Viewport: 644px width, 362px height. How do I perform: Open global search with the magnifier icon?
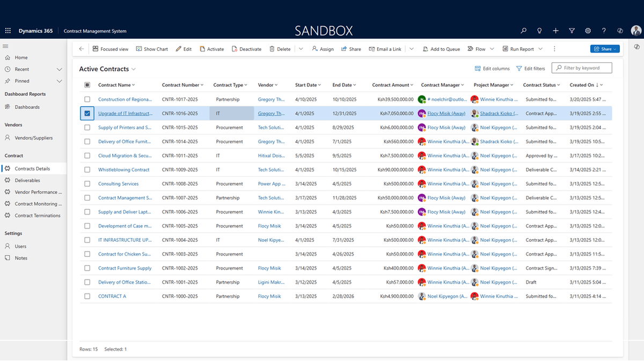pyautogui.click(x=523, y=31)
